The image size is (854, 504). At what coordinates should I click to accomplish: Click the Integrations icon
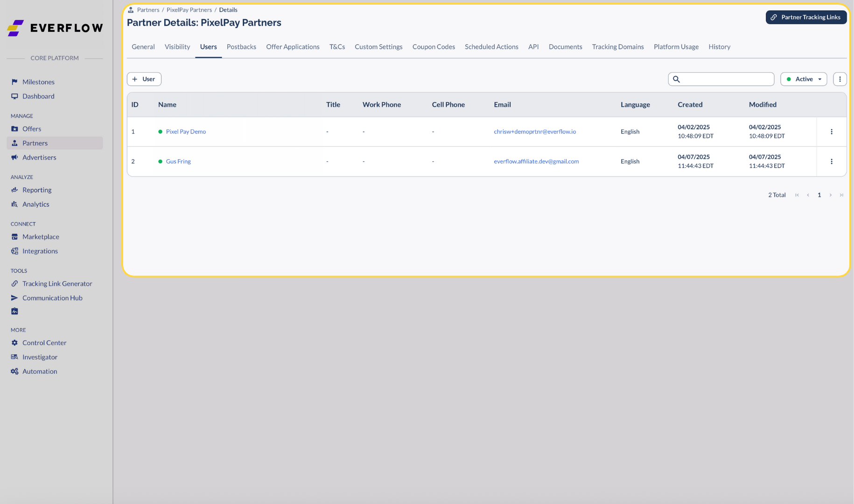pos(14,251)
